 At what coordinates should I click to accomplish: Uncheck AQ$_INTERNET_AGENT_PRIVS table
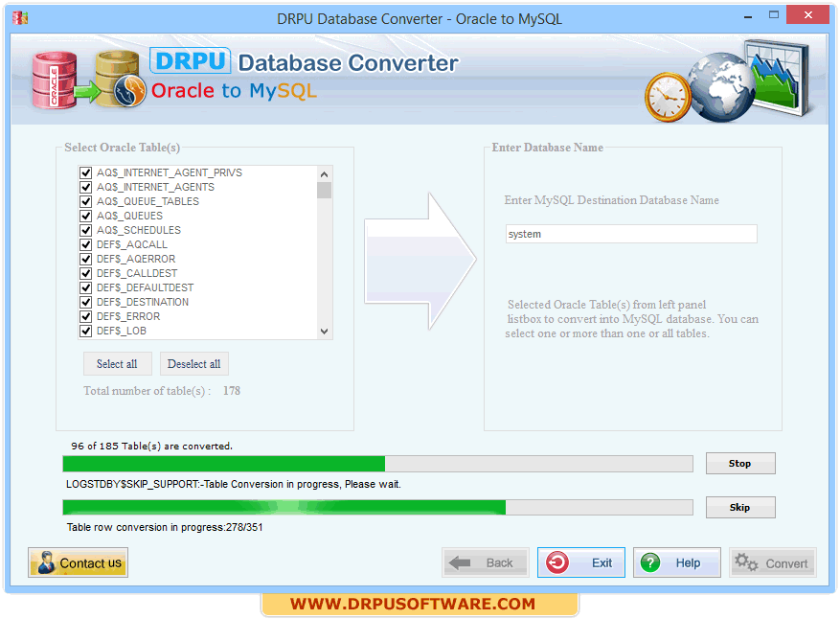[x=85, y=172]
